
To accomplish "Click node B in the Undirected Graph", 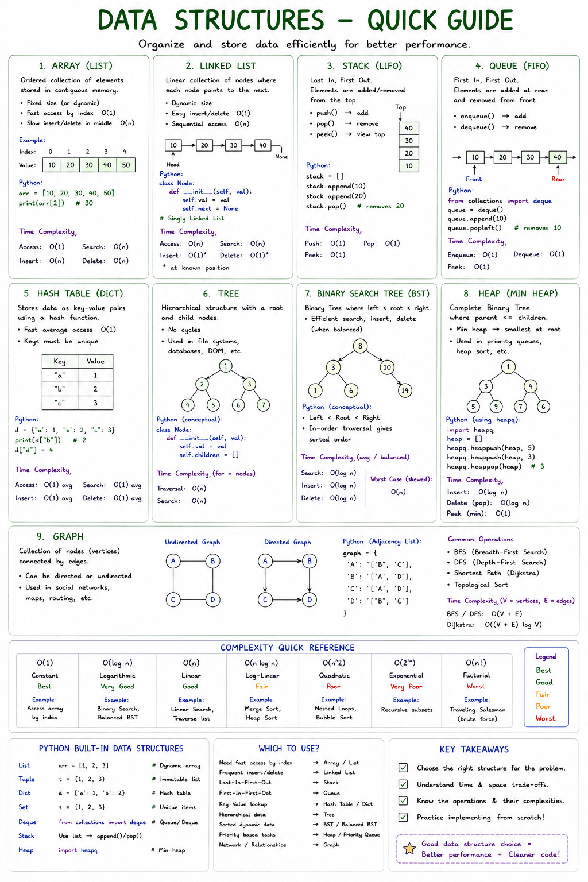I will 212,561.
